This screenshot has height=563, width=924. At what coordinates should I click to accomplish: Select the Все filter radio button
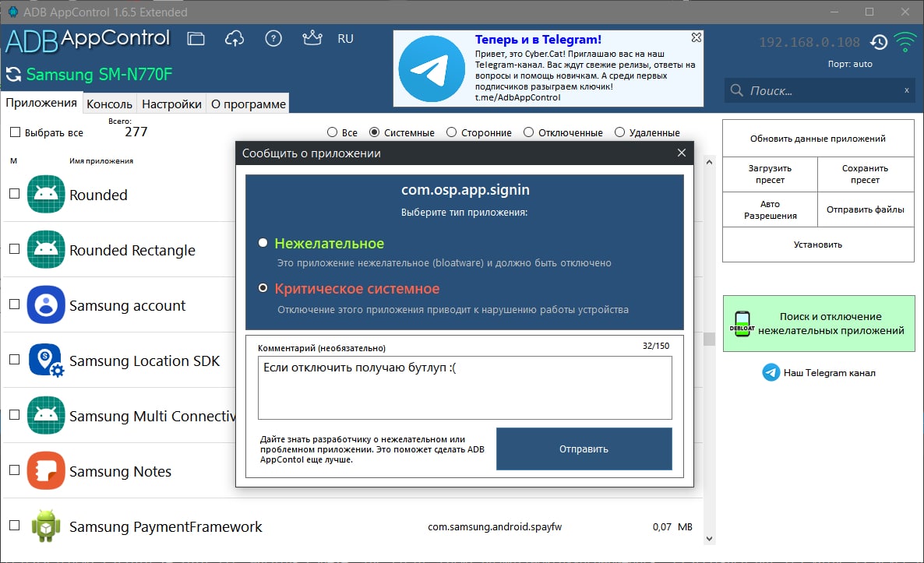(x=333, y=132)
